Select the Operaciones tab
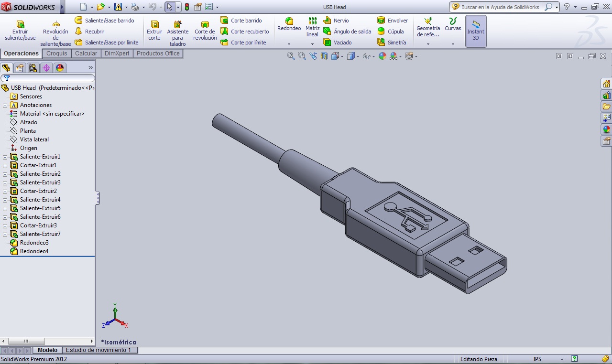 click(x=21, y=54)
